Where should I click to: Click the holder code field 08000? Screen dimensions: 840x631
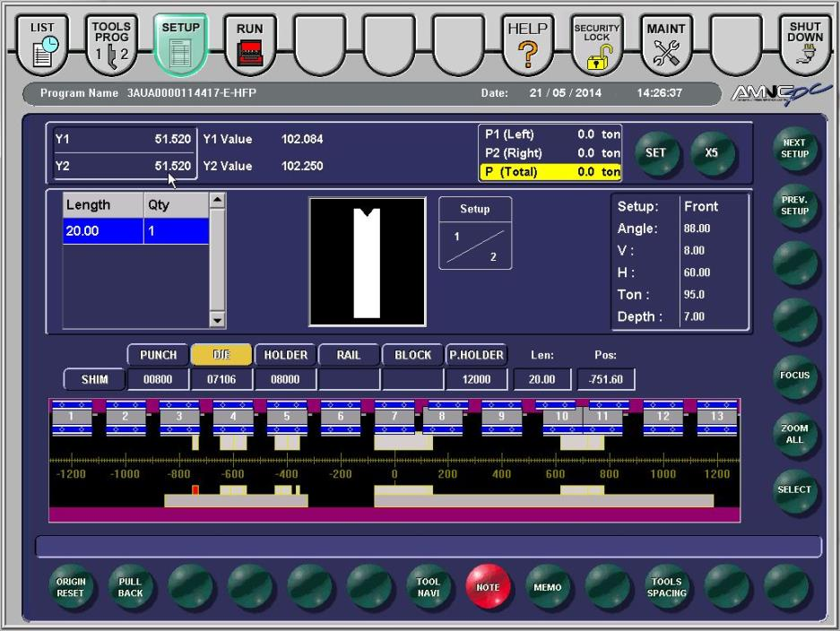tap(285, 379)
